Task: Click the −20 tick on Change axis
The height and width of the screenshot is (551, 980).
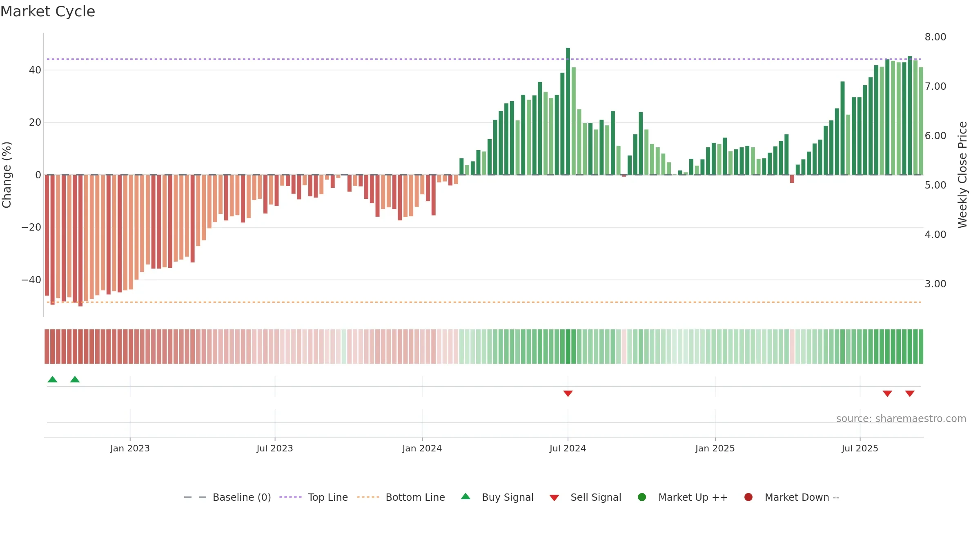Action: (31, 227)
